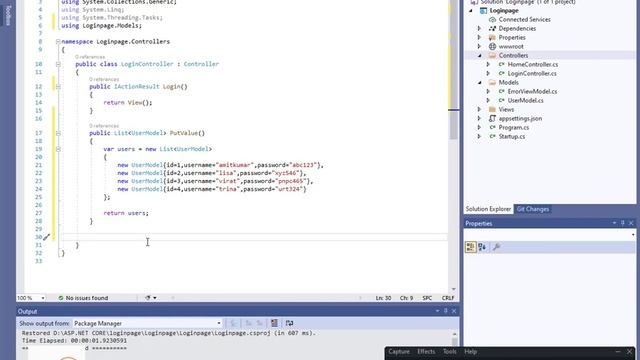
Task: Open the Properties panel window position dropdown
Action: click(x=614, y=223)
